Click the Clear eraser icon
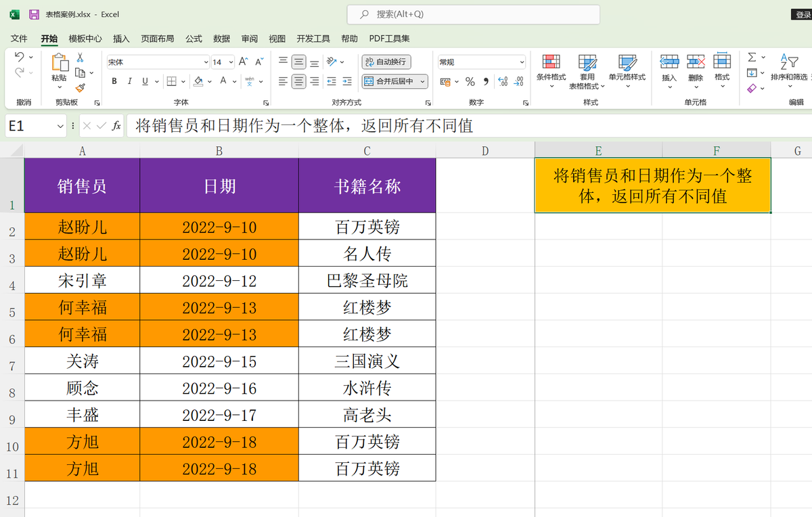The height and width of the screenshot is (517, 812). tap(752, 88)
